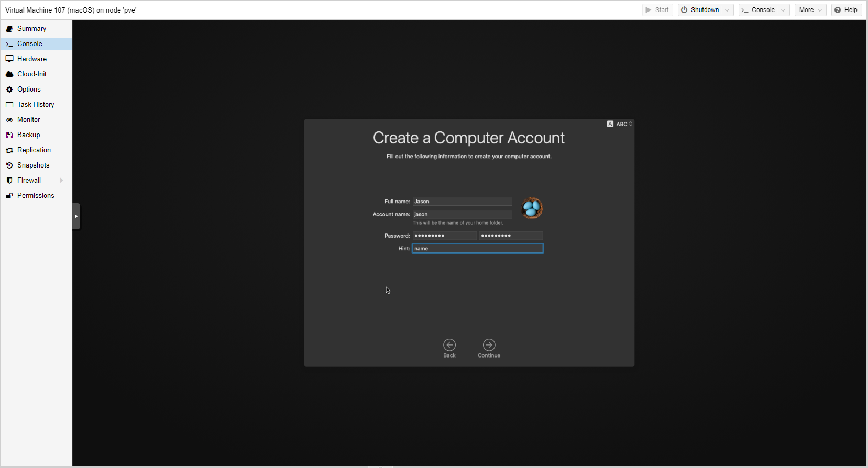Switch to the Replication tab
Image resolution: width=868 pixels, height=468 pixels.
34,150
